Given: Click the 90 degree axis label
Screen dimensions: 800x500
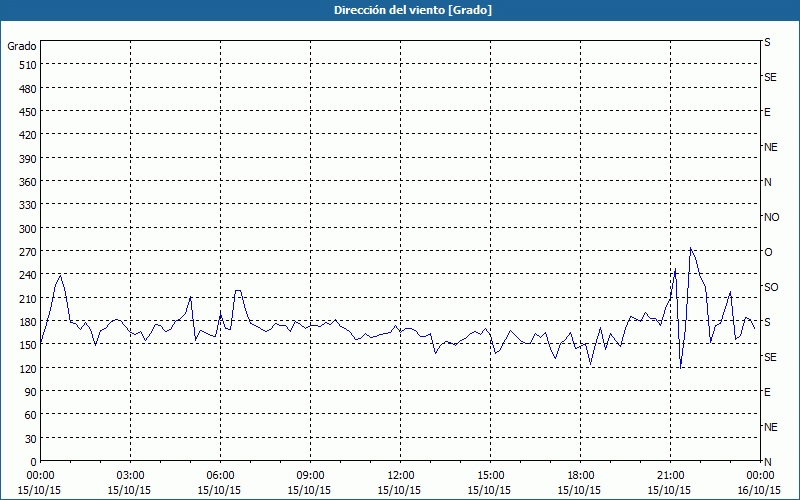Looking at the screenshot, I should click(31, 392).
